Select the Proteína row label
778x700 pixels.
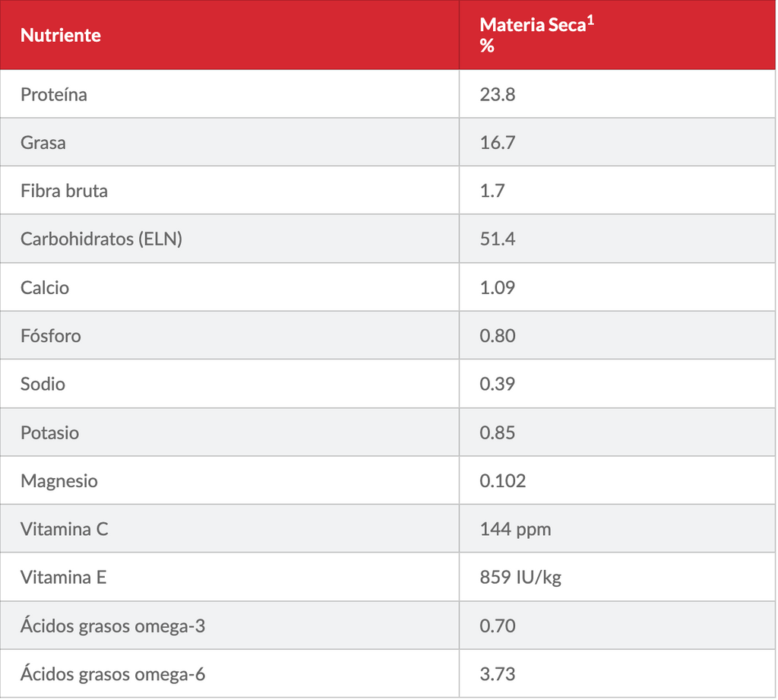[54, 94]
